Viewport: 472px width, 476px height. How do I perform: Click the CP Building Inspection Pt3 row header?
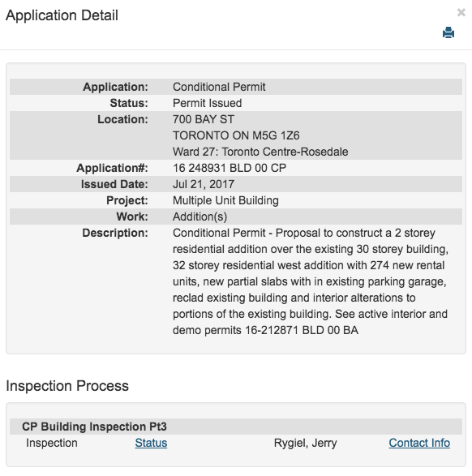point(236,427)
